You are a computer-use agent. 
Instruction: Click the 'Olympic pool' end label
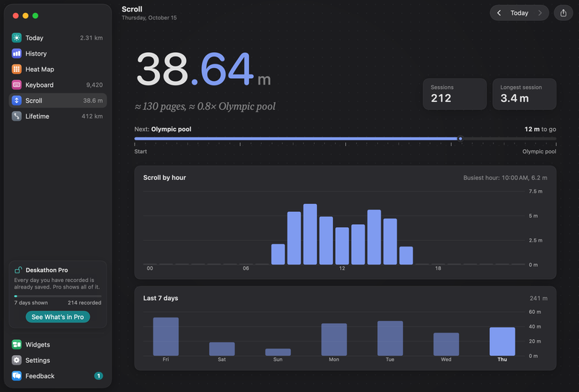[539, 151]
